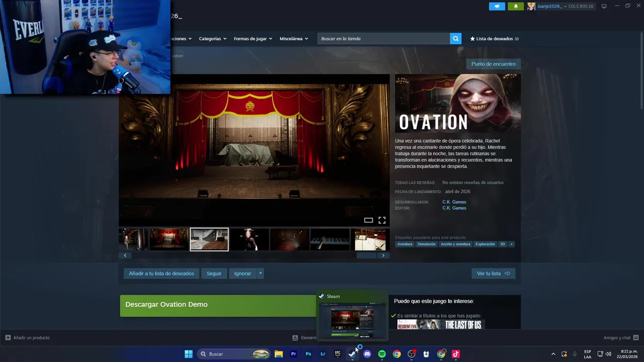Click the thumbnail strip right arrow

pos(383,255)
